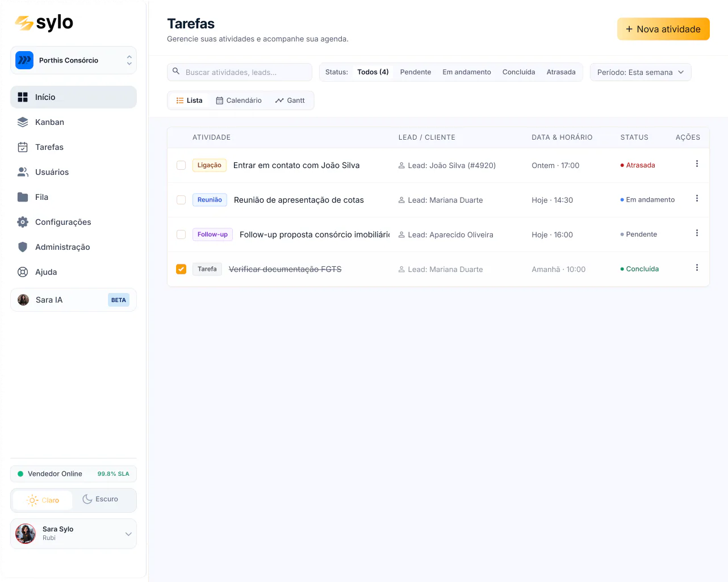Click the Usuários people icon
This screenshot has height=582, width=728.
pyautogui.click(x=23, y=172)
